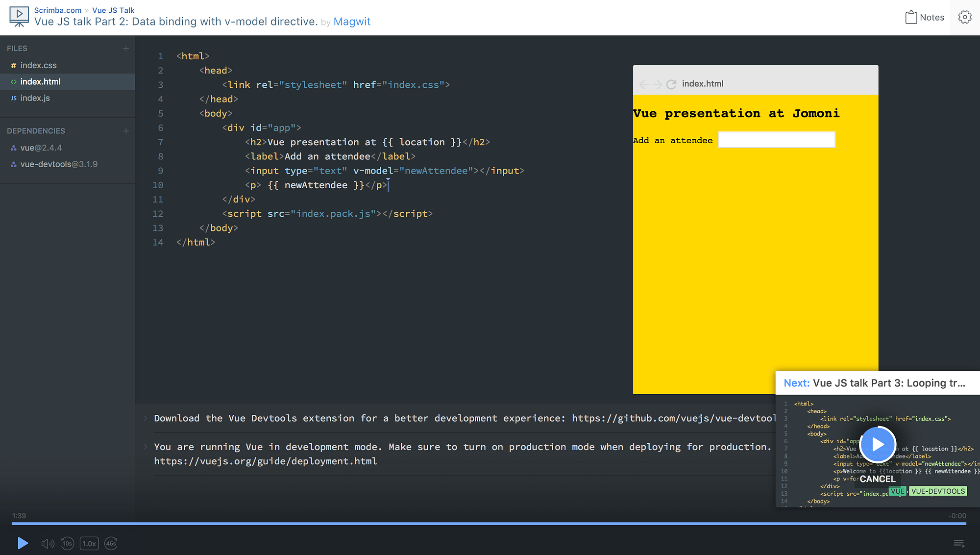Screen dimensions: 980x555
Task: Change the 1.0x playback speed
Action: (x=89, y=543)
